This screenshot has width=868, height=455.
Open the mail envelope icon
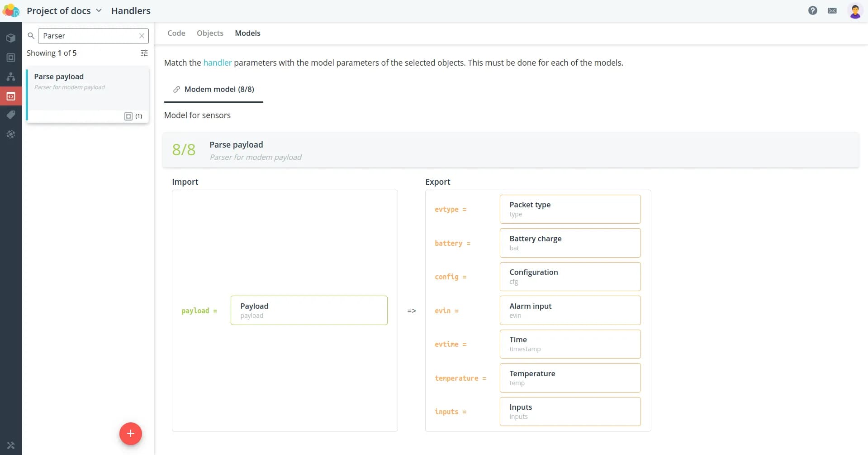(x=832, y=10)
